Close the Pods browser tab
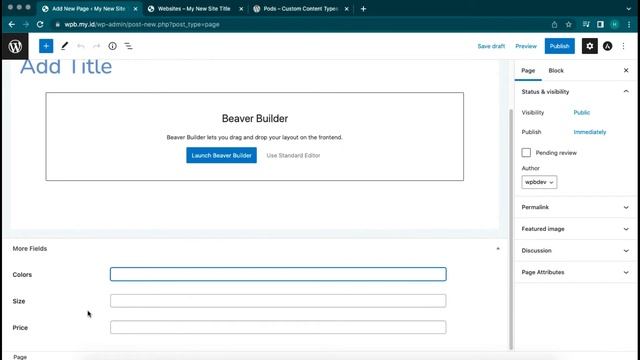640x360 pixels. (x=347, y=9)
